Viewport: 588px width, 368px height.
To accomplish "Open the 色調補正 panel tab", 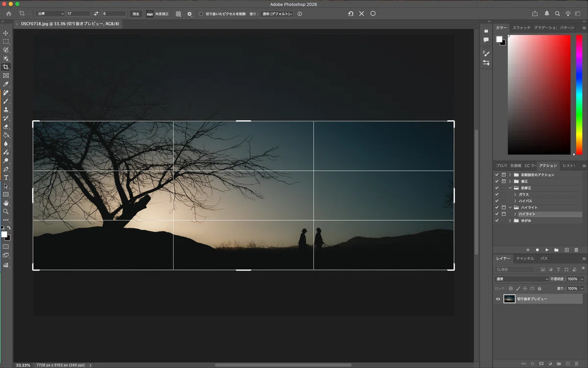I will pyautogui.click(x=516, y=166).
